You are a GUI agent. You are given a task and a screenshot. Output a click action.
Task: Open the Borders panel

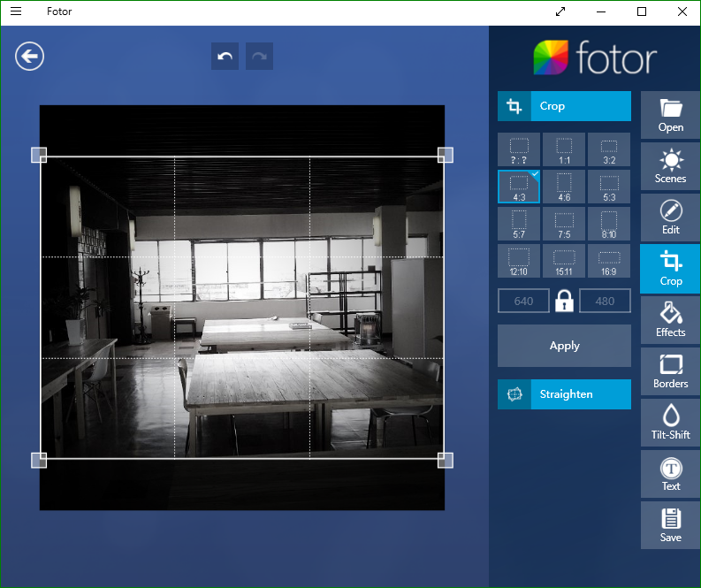coord(671,371)
